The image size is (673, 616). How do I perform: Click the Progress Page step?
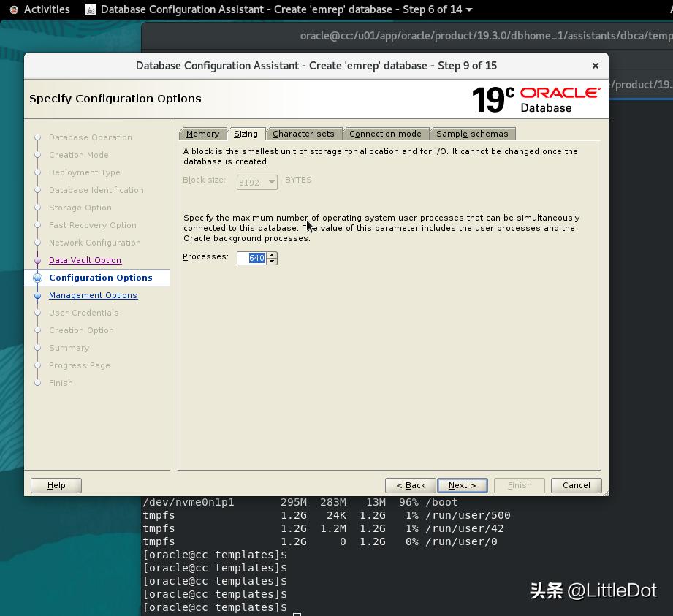tap(80, 366)
